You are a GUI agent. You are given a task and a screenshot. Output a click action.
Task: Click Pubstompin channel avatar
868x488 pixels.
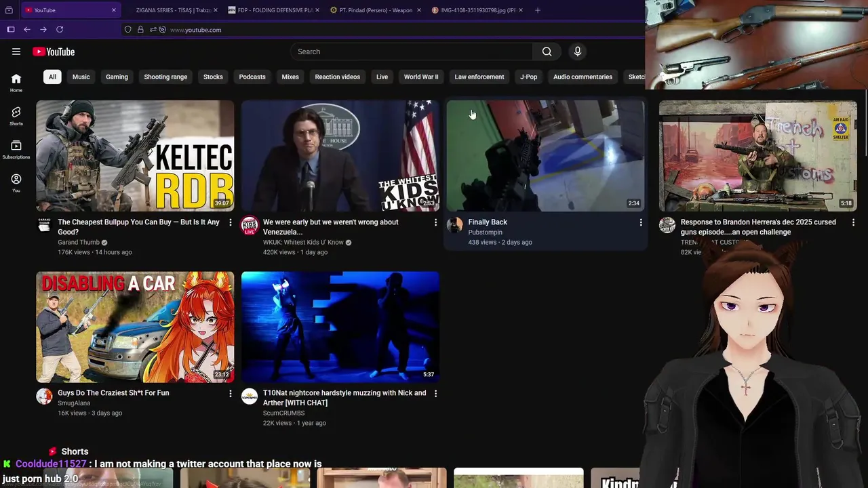[x=455, y=225]
